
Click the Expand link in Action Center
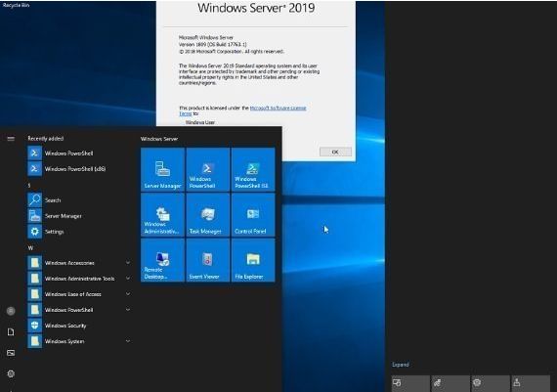pos(401,365)
